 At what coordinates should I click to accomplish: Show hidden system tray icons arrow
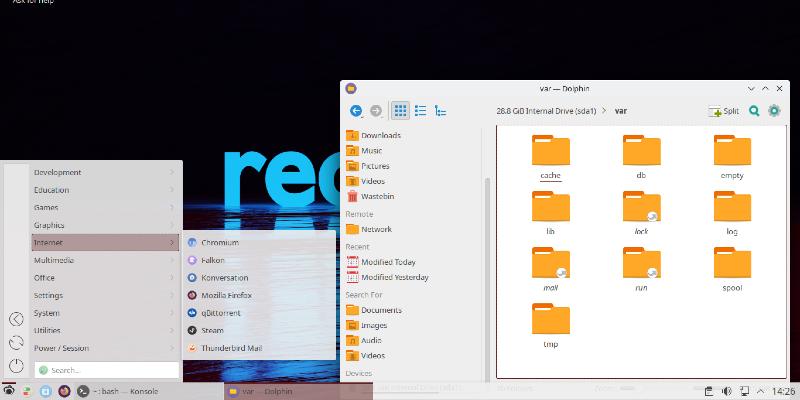coord(760,391)
